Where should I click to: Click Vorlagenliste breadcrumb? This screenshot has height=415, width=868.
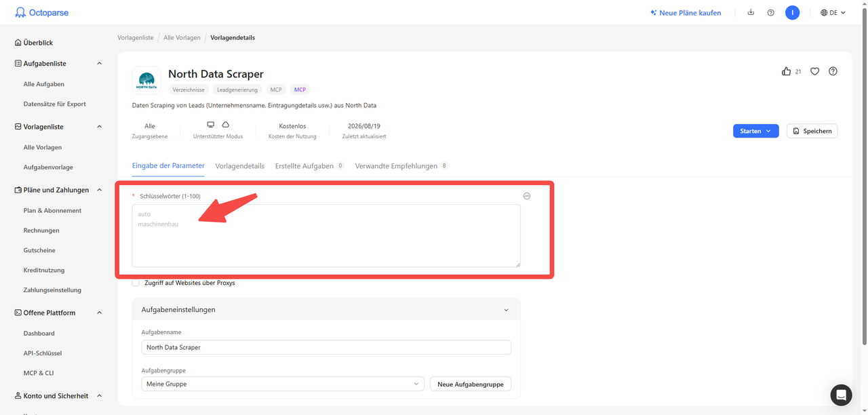point(136,37)
